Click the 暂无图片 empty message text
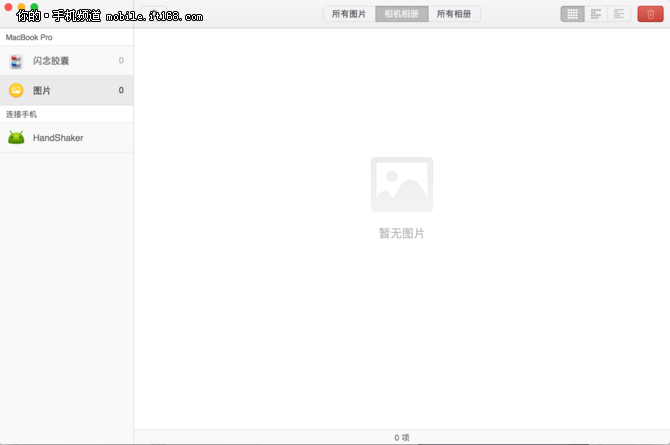Viewport: 670px width, 445px height. 401,233
